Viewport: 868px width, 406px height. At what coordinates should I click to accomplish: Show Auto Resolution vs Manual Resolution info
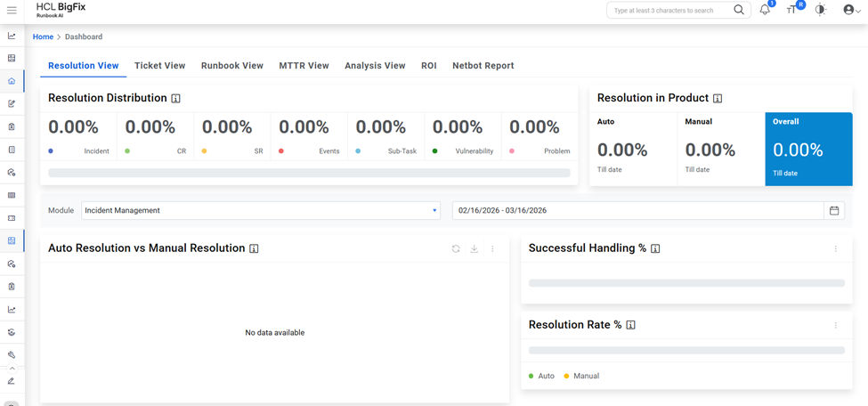tap(254, 248)
